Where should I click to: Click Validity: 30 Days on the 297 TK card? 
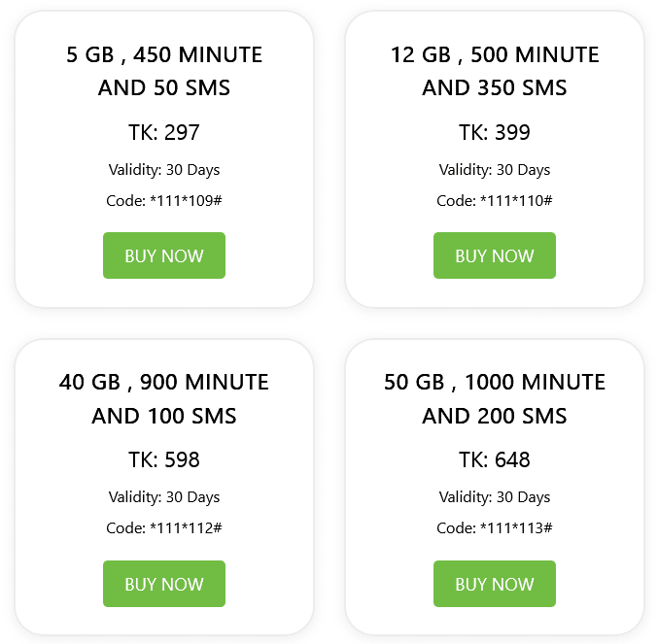pos(164,170)
